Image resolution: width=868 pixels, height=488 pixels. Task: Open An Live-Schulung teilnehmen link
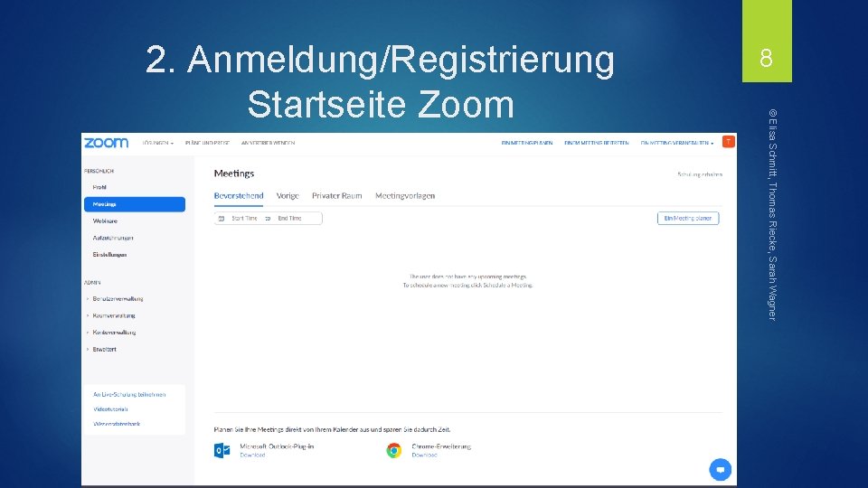[x=129, y=395]
